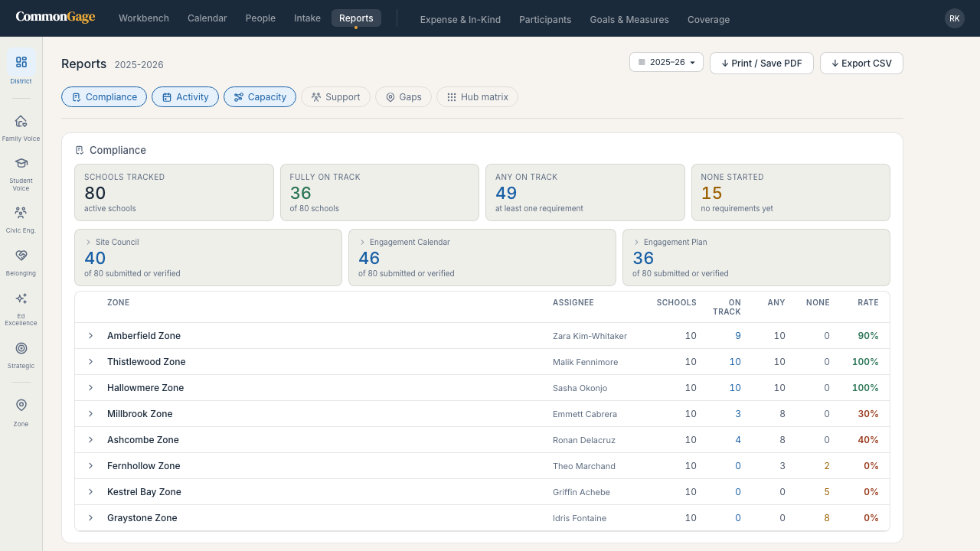The height and width of the screenshot is (551, 980).
Task: Expand the Millbrook Zone row
Action: coord(90,414)
